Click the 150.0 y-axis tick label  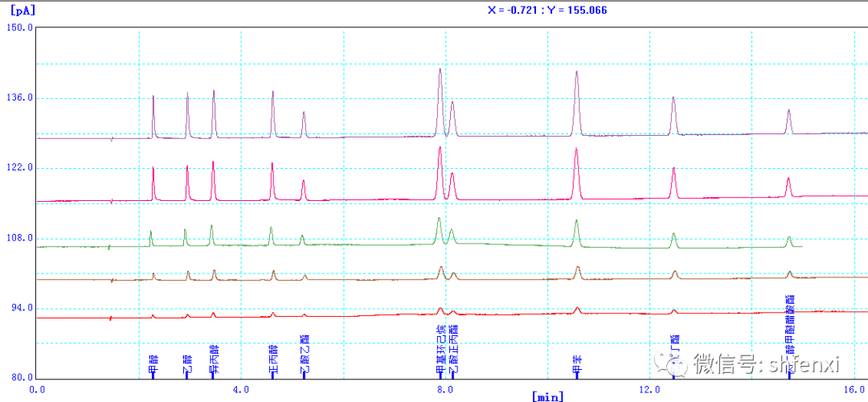19,27
